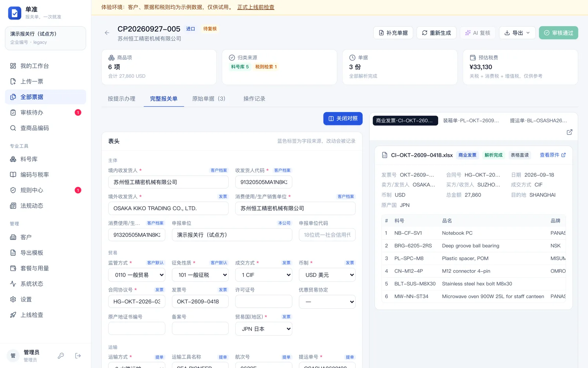The image size is (588, 368).
Task: Open the external-link icon in the document panel
Action: coord(569,132)
